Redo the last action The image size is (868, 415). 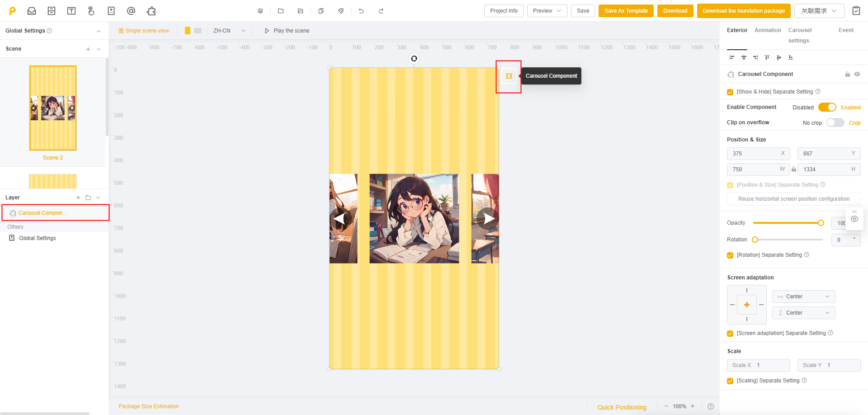tap(381, 11)
